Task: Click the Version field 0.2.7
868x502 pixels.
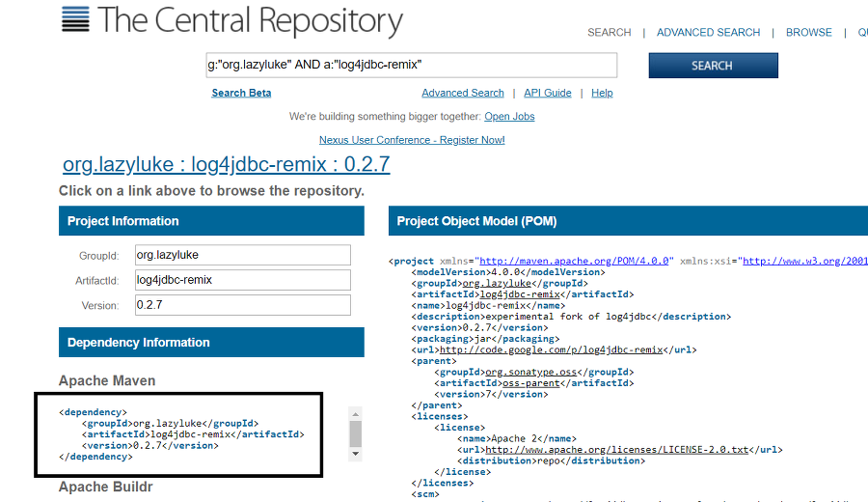Action: [x=242, y=305]
